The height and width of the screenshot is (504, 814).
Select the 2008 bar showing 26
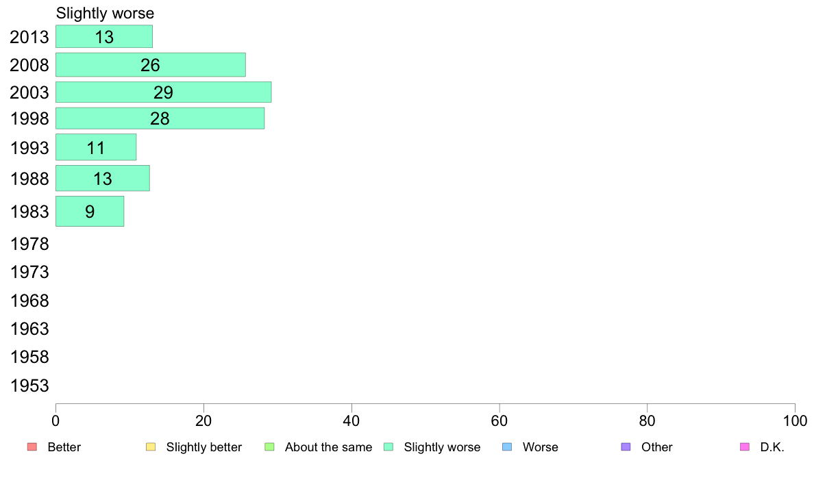[151, 64]
